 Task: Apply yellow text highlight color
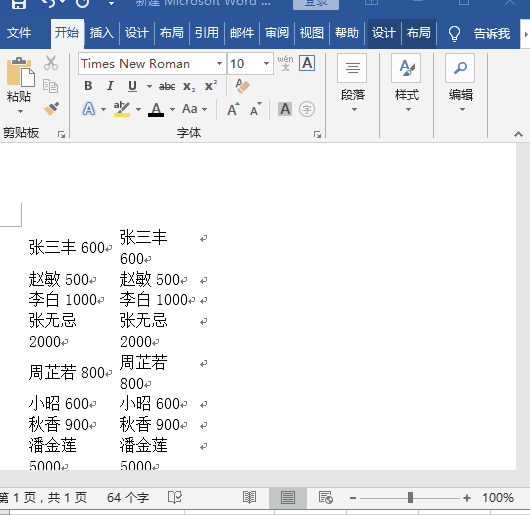pyautogui.click(x=122, y=109)
